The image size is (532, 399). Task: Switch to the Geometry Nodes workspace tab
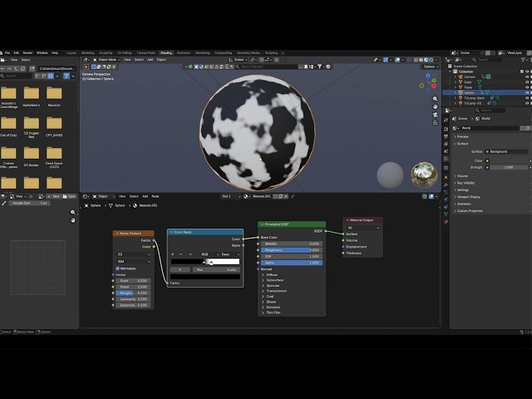[249, 53]
